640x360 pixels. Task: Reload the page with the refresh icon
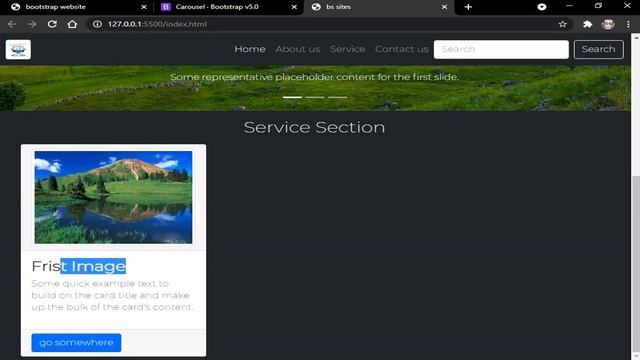click(52, 24)
